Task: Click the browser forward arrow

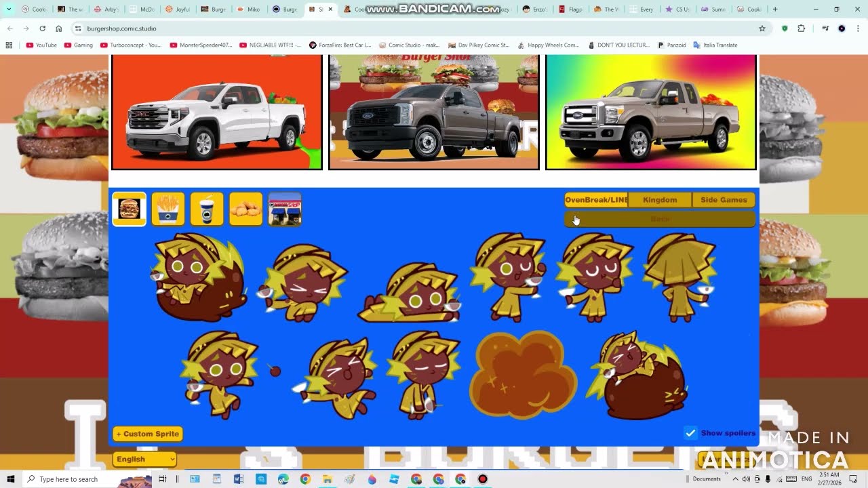Action: pyautogui.click(x=26, y=28)
